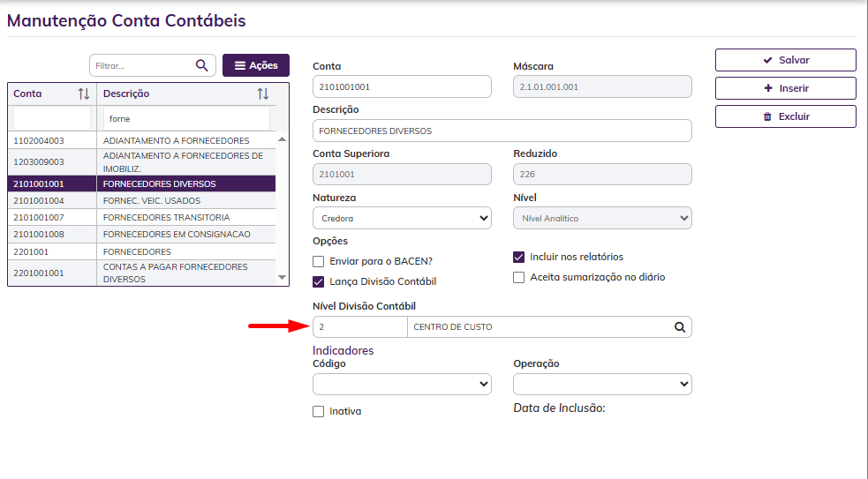Image resolution: width=868 pixels, height=479 pixels.
Task: Click the search icon in Nível Divisão Contábil
Action: point(680,327)
